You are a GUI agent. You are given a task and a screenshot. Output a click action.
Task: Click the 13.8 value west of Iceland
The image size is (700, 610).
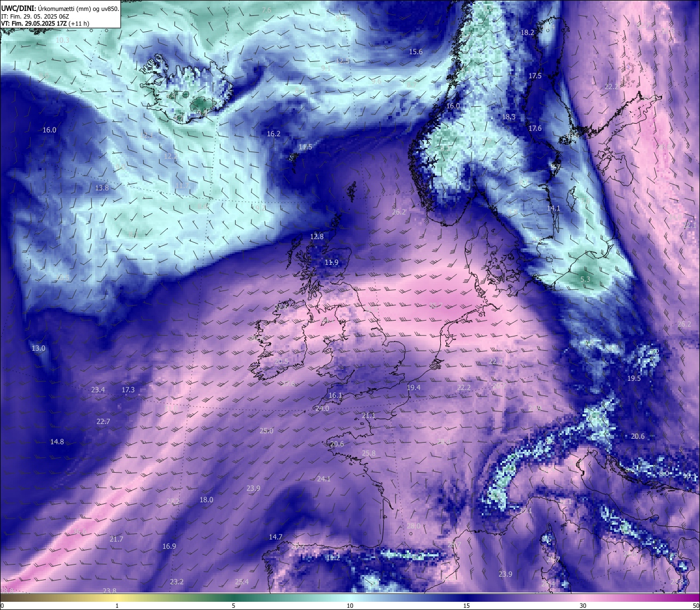tap(102, 188)
